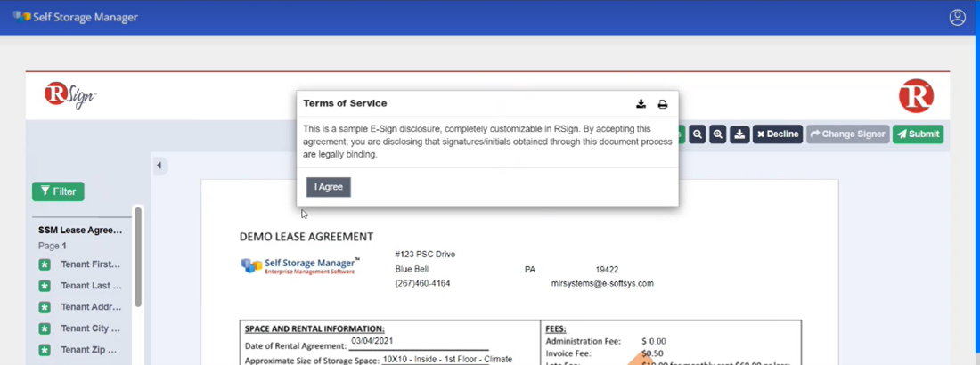Select the Tenant City... field item
The image size is (980, 365).
pos(91,328)
